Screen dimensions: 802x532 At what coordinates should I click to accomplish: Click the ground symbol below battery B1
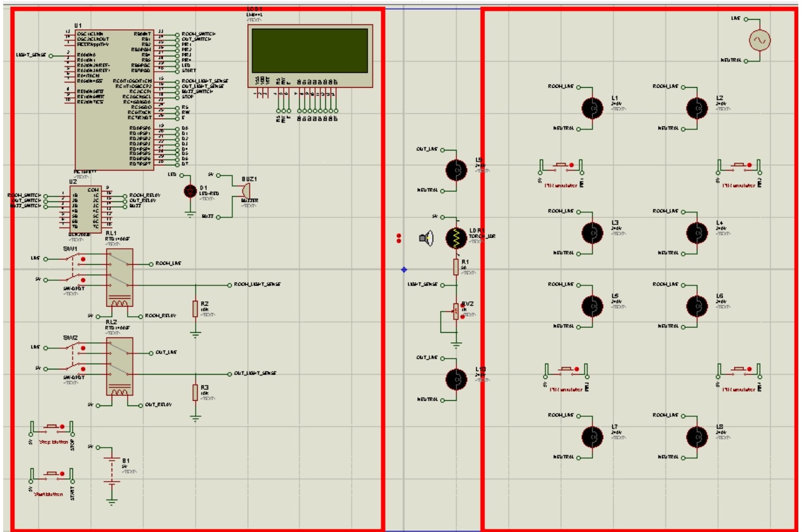click(112, 501)
